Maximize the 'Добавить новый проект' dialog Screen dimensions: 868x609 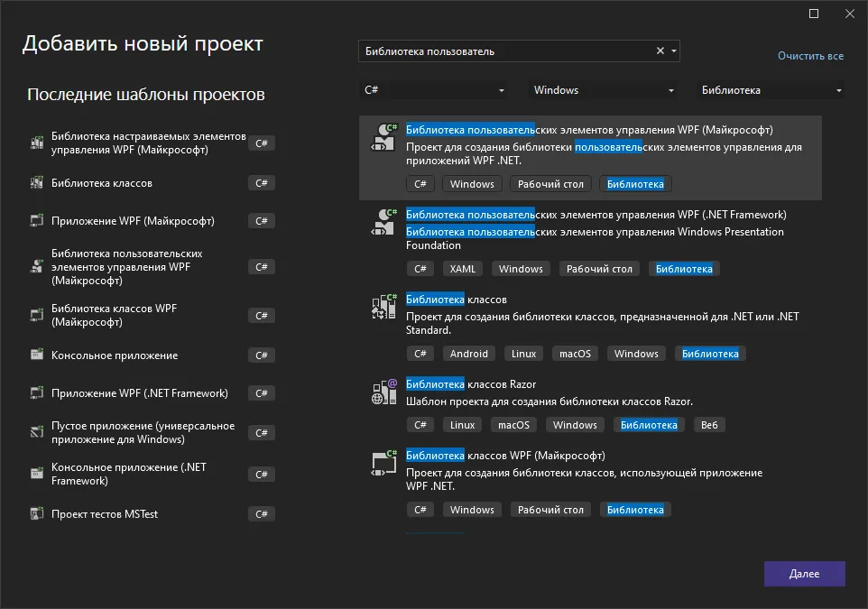point(814,14)
